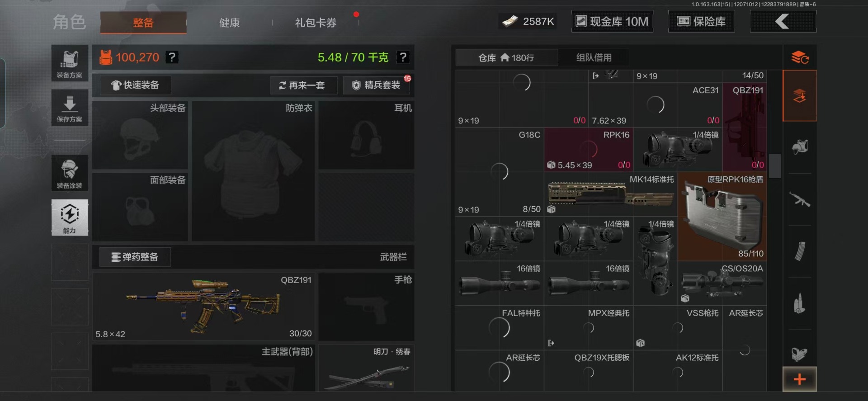Click the warehouse sort/refresh icon
The image size is (868, 401).
[799, 57]
